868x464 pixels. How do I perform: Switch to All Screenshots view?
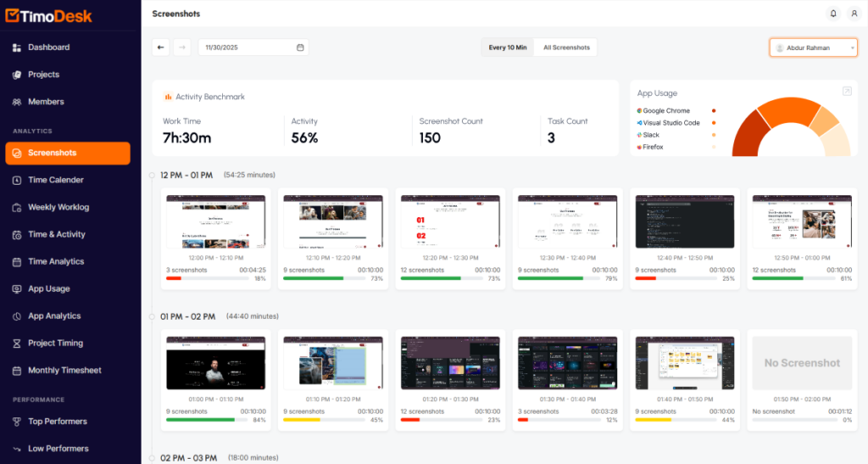(x=566, y=48)
